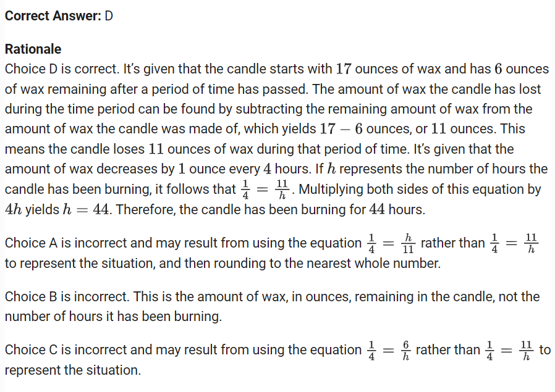Click the "h = 44" equation
This screenshot has height=392, width=555.
[x=87, y=210]
